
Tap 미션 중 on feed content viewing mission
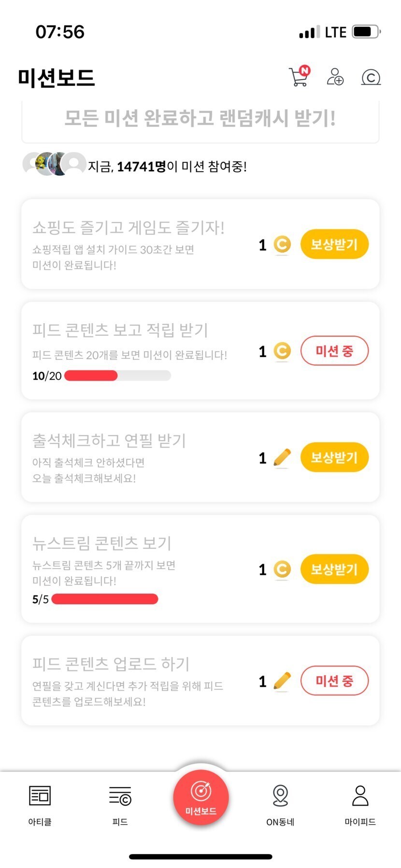tap(334, 351)
